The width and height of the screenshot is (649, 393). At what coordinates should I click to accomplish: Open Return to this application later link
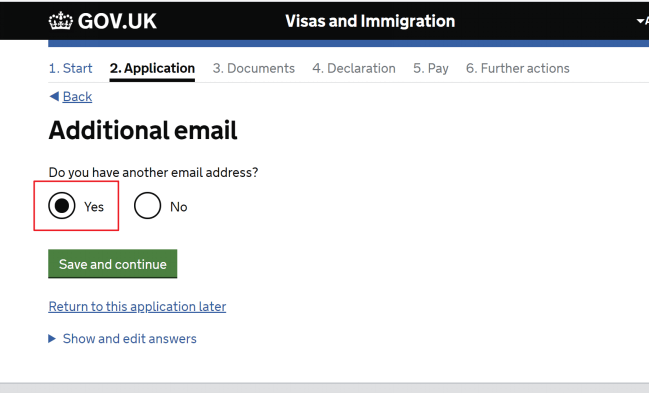point(137,306)
